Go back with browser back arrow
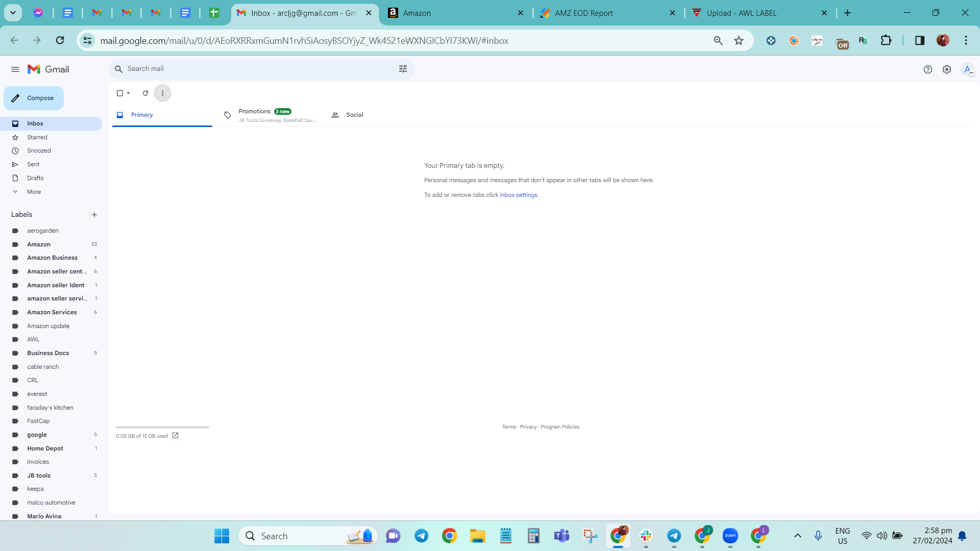 [x=14, y=40]
